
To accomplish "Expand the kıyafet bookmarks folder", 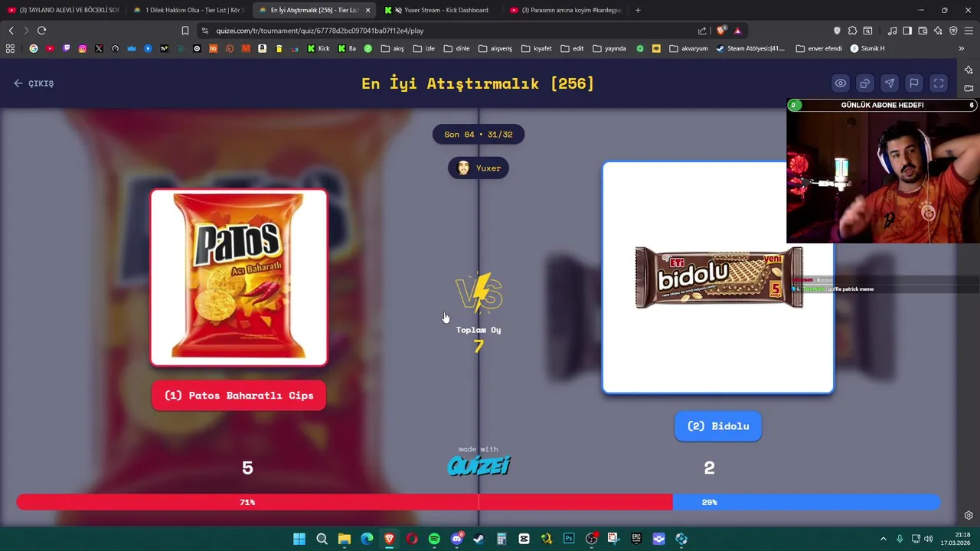I will pos(536,48).
